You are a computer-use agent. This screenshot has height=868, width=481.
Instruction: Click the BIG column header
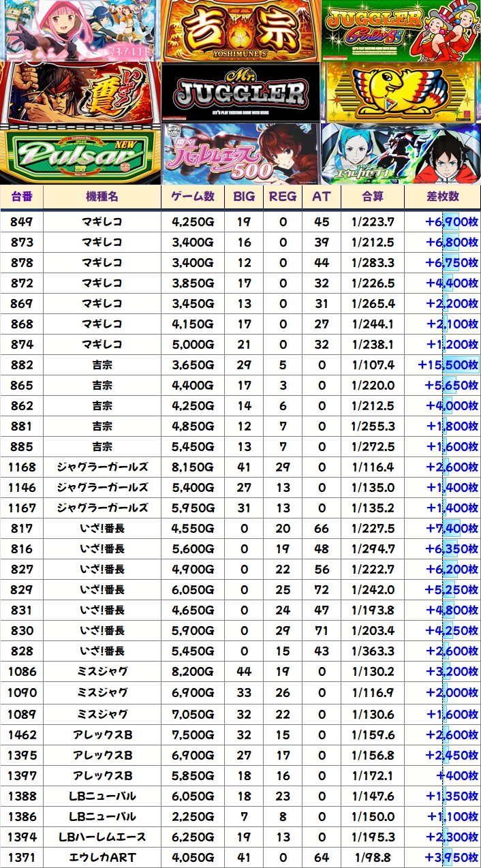point(244,197)
